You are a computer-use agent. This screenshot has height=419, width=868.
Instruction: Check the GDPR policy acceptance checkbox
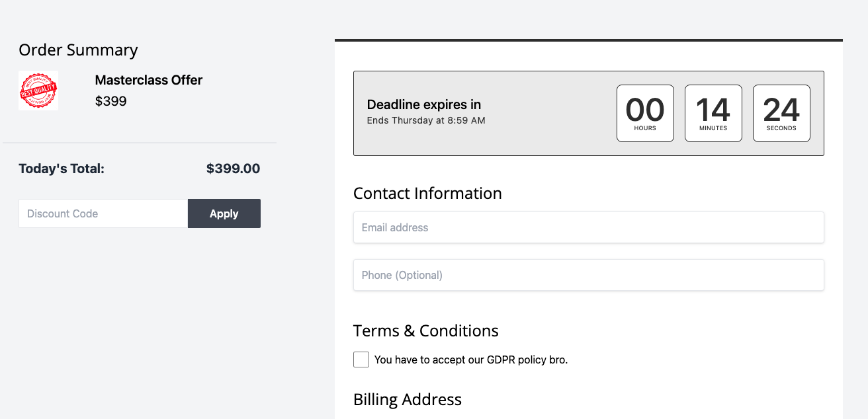[361, 360]
